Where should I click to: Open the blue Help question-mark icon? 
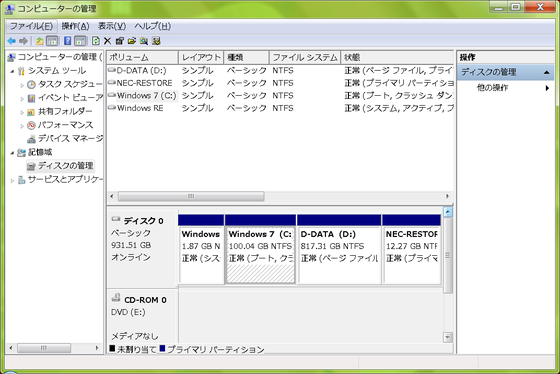click(68, 41)
